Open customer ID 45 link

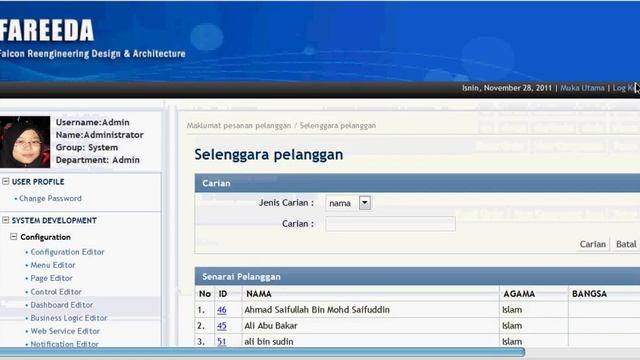click(x=222, y=326)
